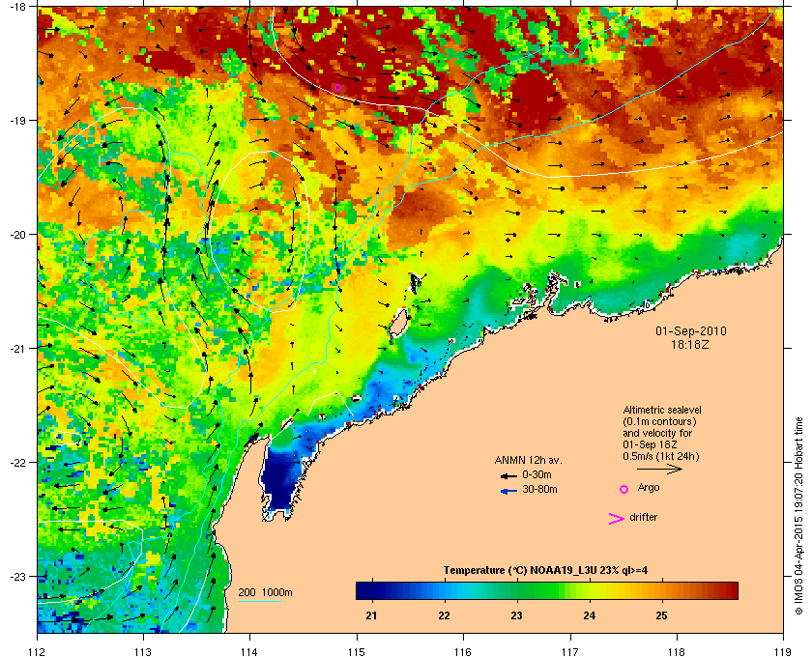Click the 'Altimetric sealevel' legend line
The width and height of the screenshot is (812, 657).
tap(662, 410)
